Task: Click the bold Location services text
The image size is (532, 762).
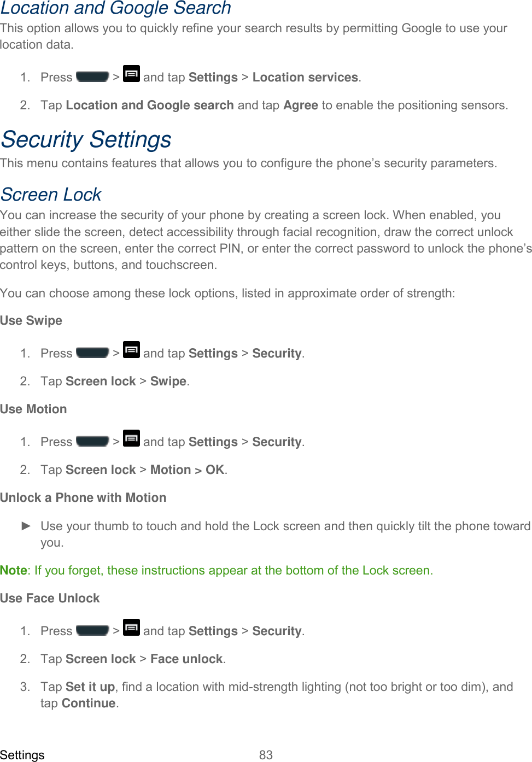Action: [305, 78]
